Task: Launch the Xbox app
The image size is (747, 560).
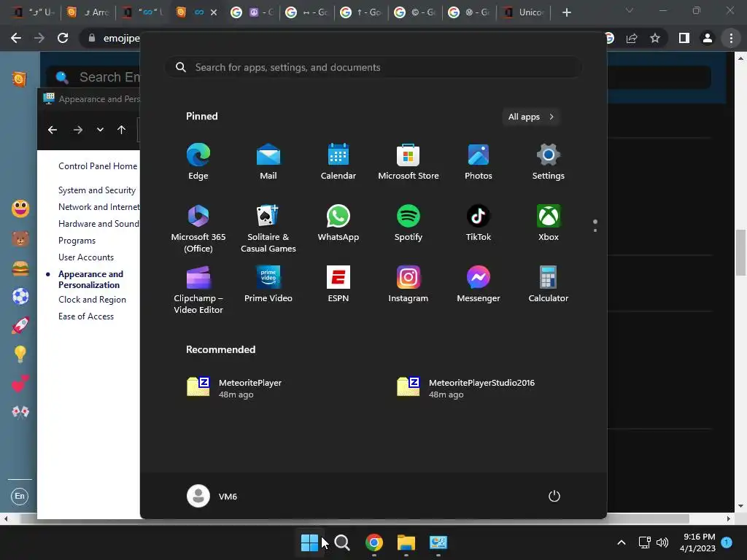Action: coord(549,223)
